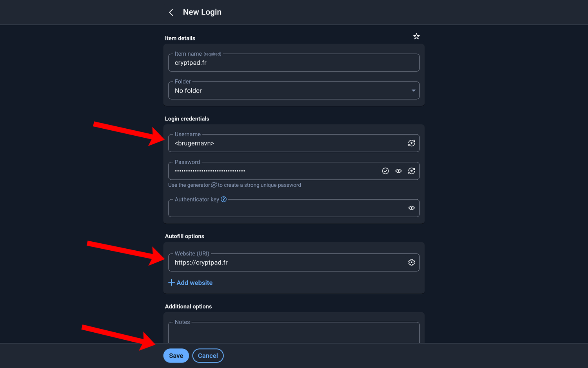Cancel creating the login
This screenshot has height=368, width=588.
208,355
